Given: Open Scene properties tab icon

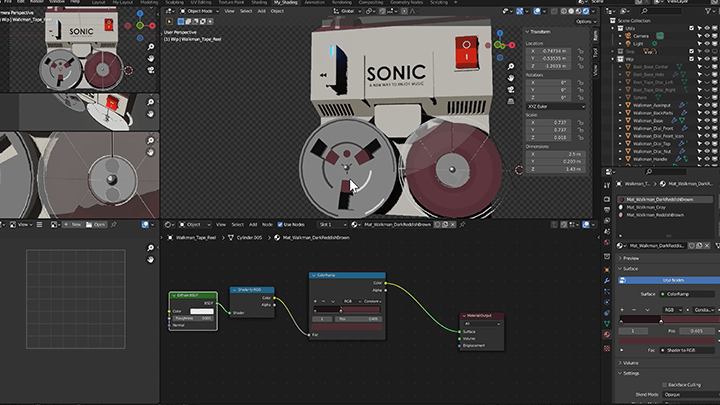Looking at the screenshot, I should (x=607, y=231).
